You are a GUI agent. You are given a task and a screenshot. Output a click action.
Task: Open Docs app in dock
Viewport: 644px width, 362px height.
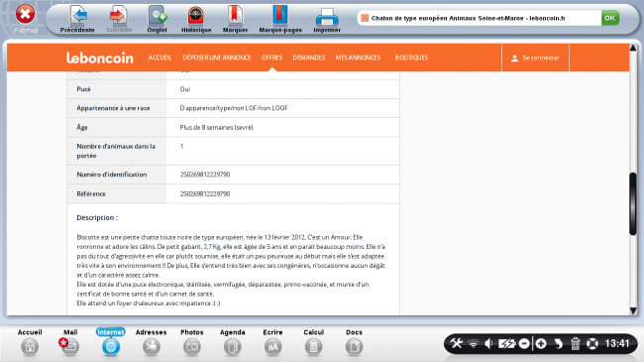[x=354, y=342]
